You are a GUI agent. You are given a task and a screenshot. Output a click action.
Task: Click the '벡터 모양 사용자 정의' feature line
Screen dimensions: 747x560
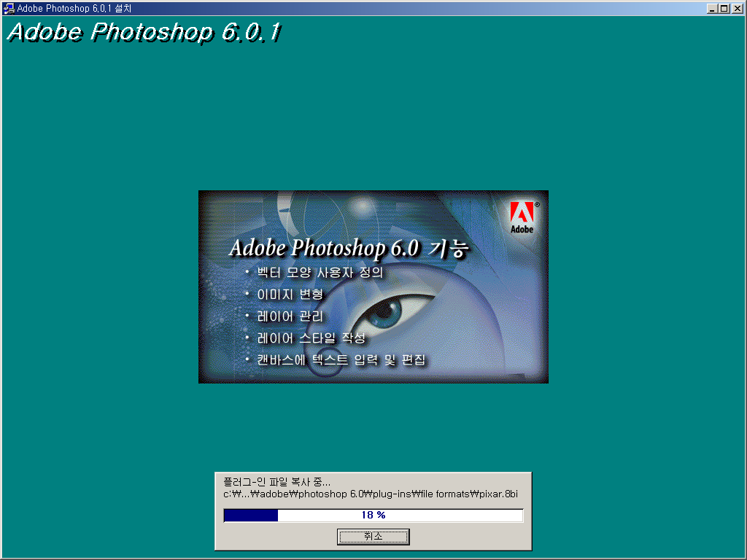pyautogui.click(x=320, y=273)
